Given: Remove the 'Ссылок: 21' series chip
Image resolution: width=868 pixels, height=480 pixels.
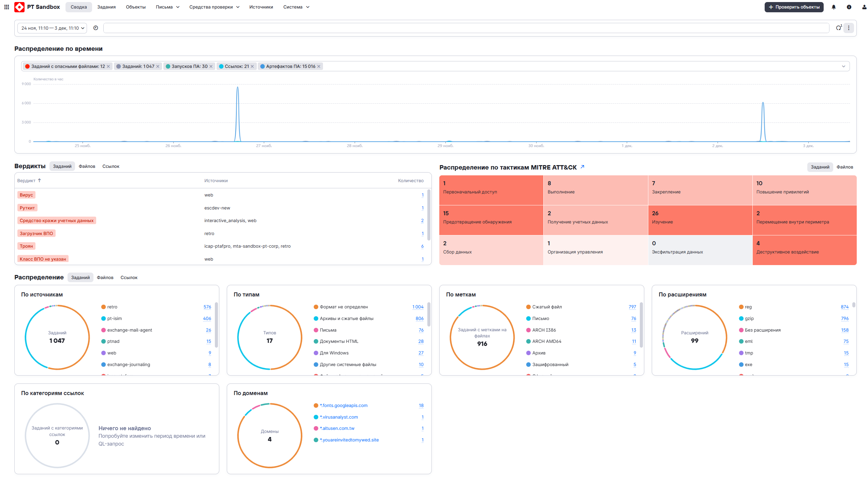Looking at the screenshot, I should tap(252, 67).
